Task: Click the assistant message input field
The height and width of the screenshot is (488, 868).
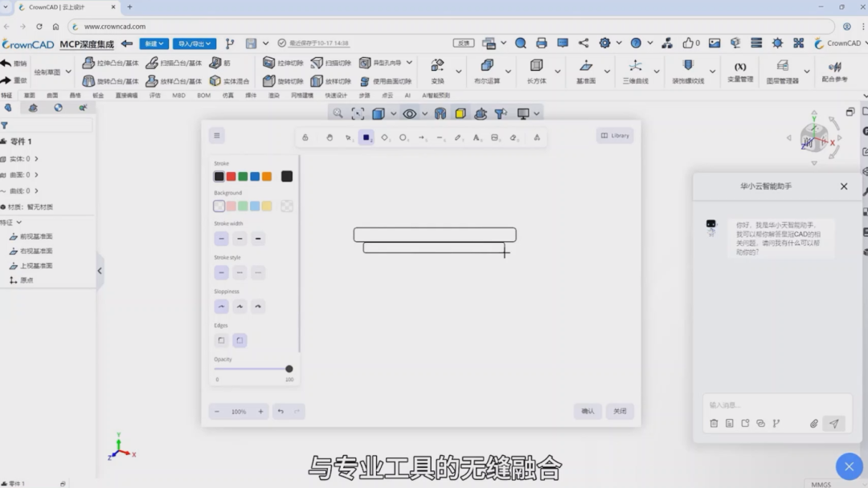Action: click(777, 405)
